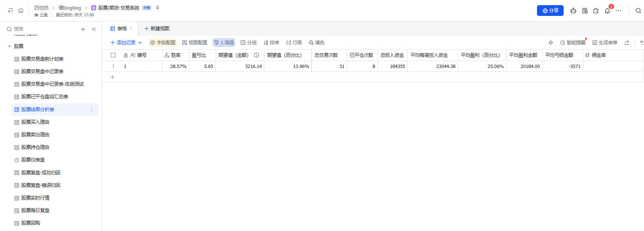This screenshot has height=231, width=644.
Task: Select all rows with the header checkbox
Action: pos(113,55)
